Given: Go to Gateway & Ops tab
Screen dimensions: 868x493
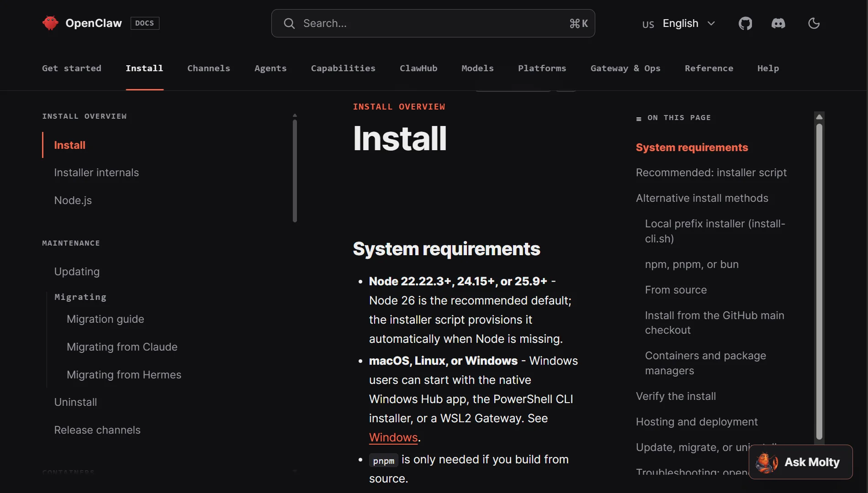Looking at the screenshot, I should point(625,68).
